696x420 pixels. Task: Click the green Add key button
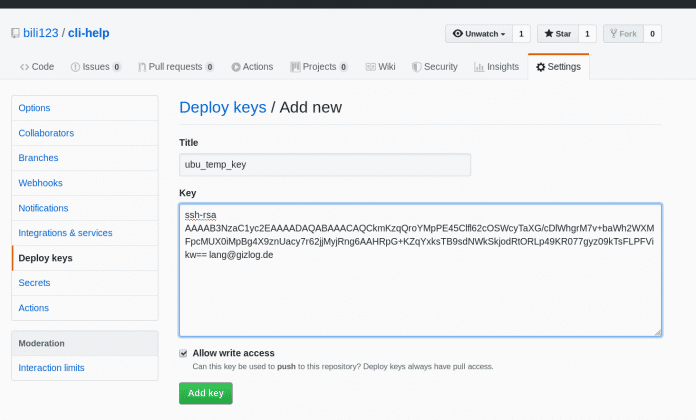click(206, 393)
